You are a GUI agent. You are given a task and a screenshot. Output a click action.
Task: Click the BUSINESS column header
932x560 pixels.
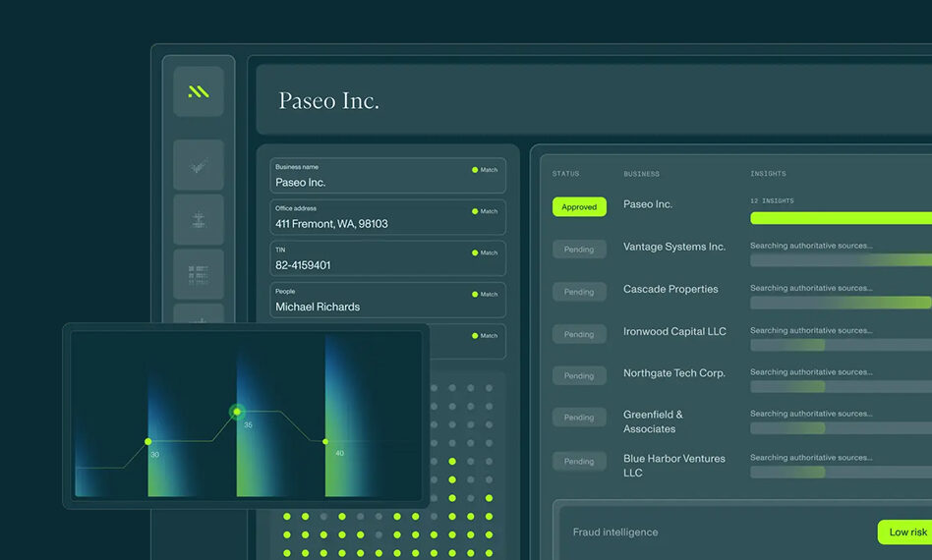[x=641, y=174]
